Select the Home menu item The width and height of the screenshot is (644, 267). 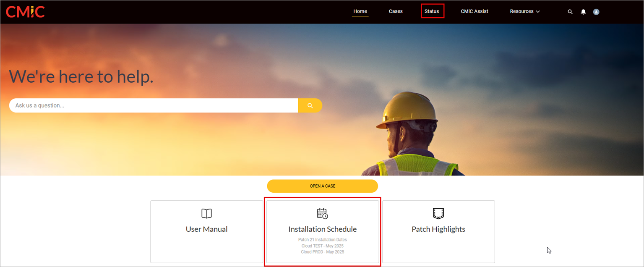point(360,11)
